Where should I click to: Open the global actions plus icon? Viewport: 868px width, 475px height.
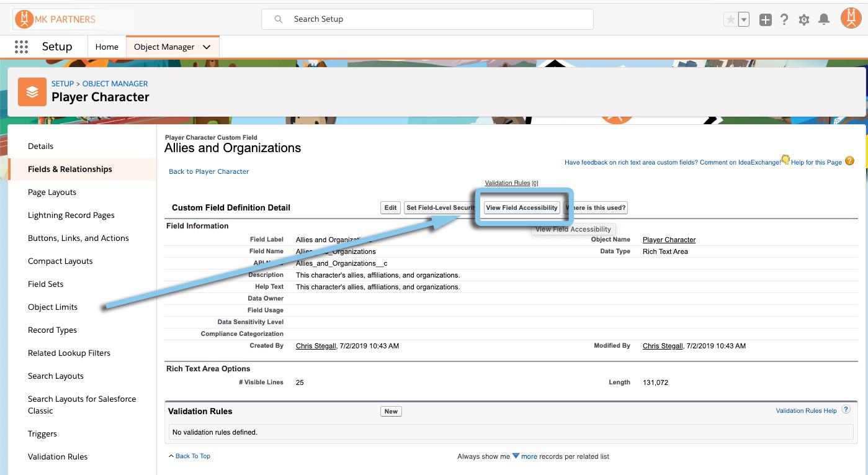coord(766,20)
